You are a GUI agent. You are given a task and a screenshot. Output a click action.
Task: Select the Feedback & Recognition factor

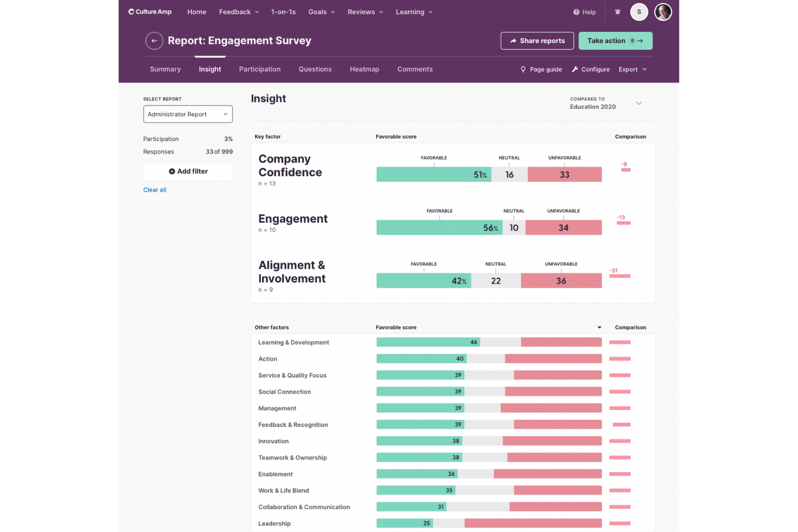point(293,425)
